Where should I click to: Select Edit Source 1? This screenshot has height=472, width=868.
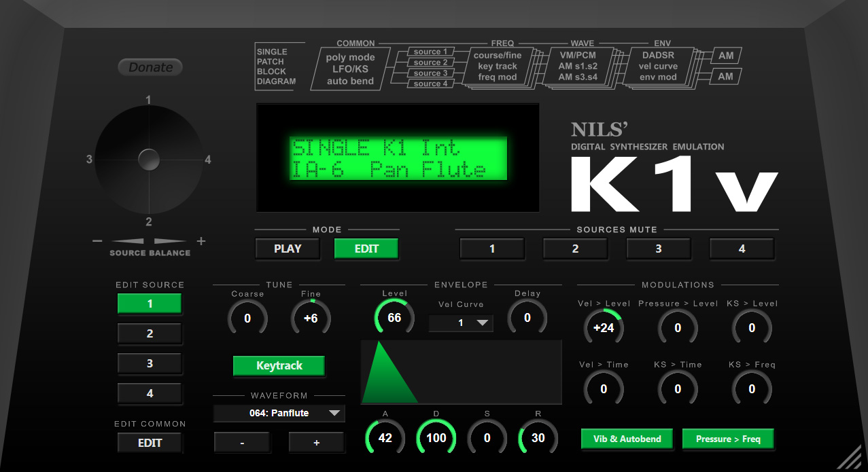coord(150,304)
